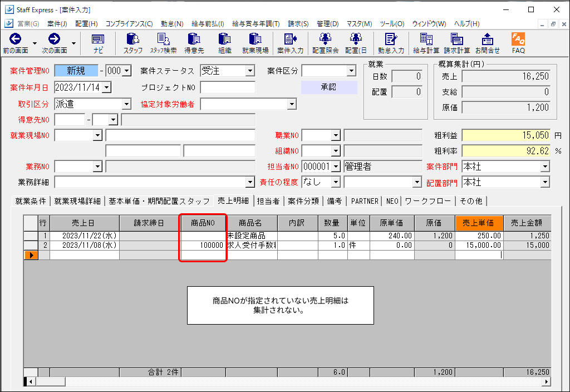The height and width of the screenshot is (392, 570).
Task: Open the 職業NO dropdown
Action: (x=336, y=135)
